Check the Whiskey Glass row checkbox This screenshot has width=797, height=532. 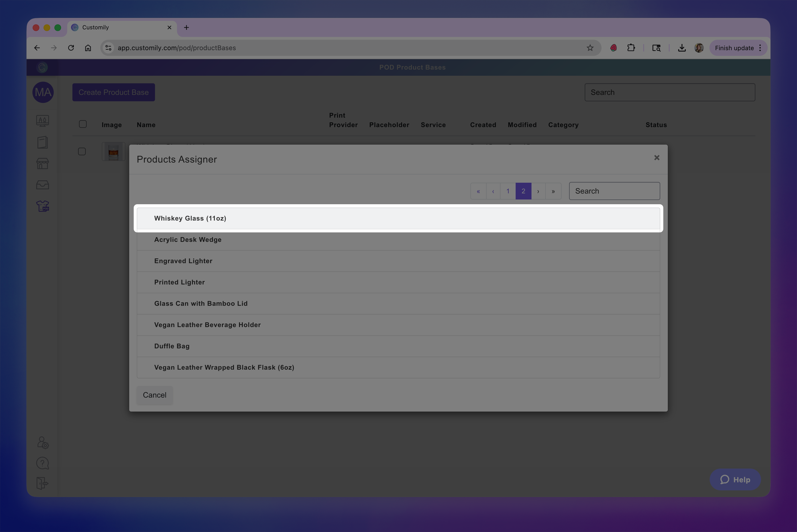coord(82,151)
